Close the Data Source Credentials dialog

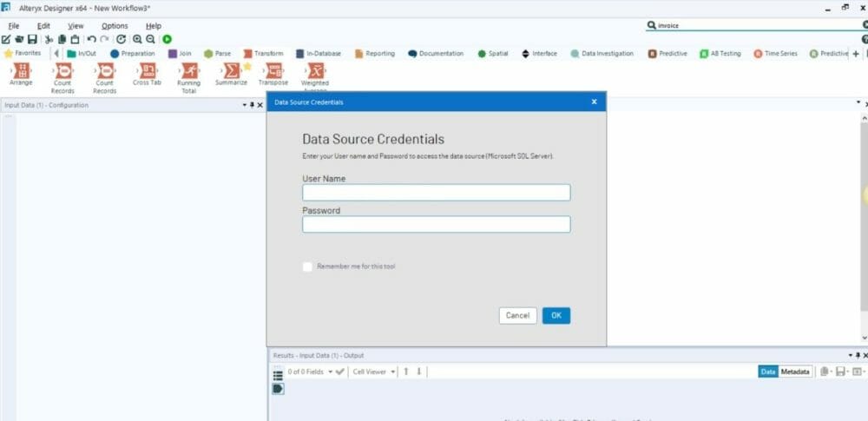pyautogui.click(x=594, y=102)
